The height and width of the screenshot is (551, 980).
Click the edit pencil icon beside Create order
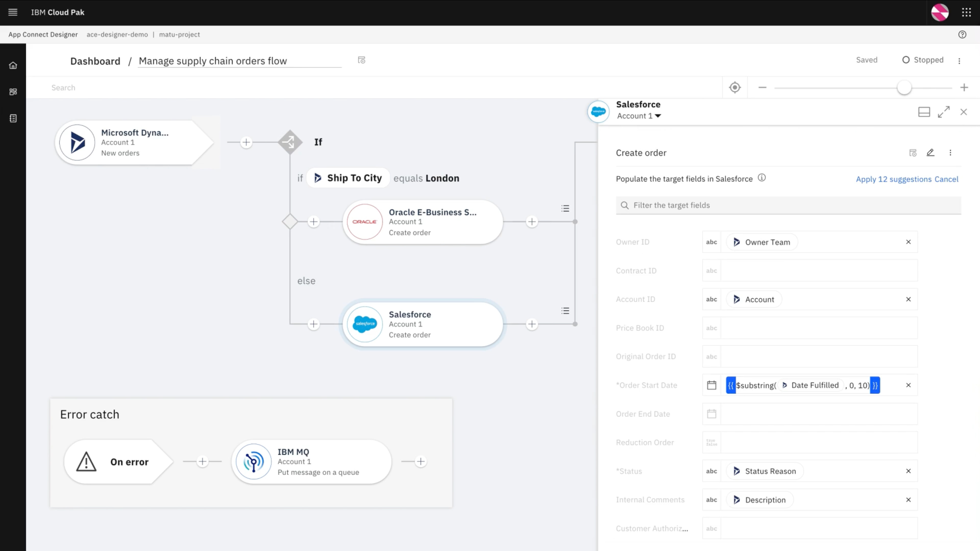tap(930, 153)
